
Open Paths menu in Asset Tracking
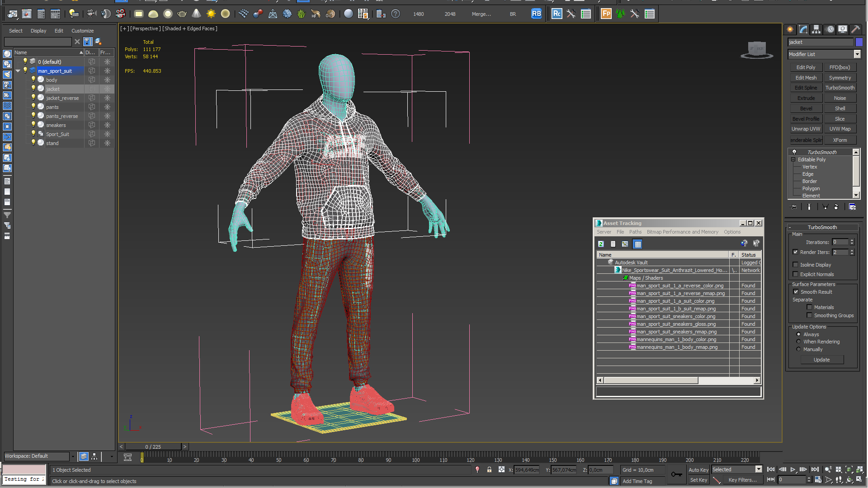coord(635,232)
